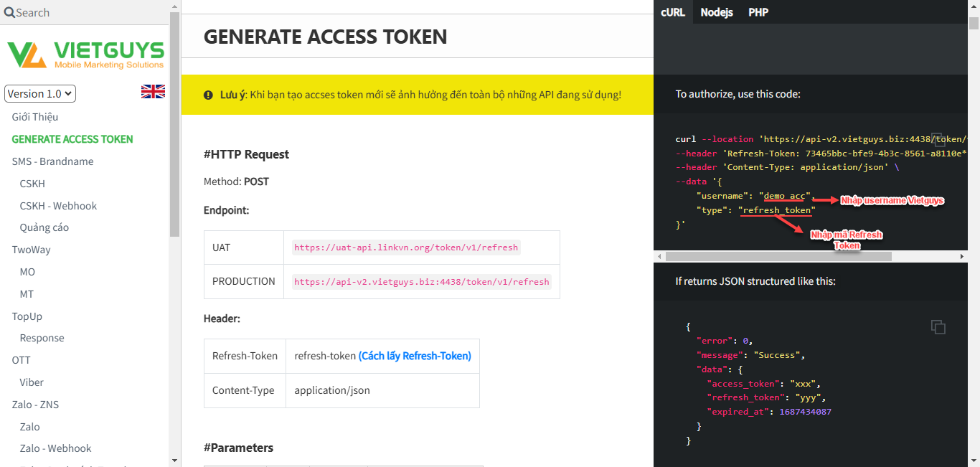Switch to the PHP code tab
Screen dimensions: 980x467
tap(758, 12)
